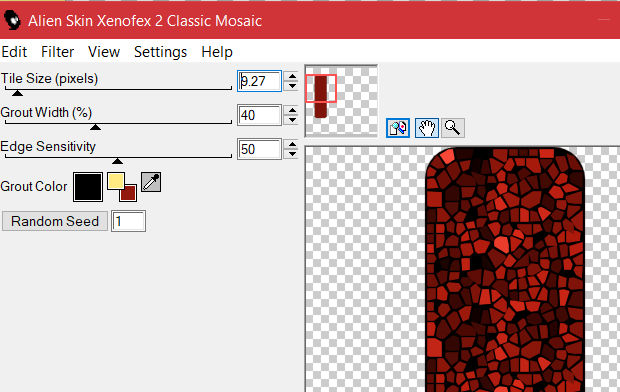Select the hand pan tool
The image size is (620, 392).
427,128
